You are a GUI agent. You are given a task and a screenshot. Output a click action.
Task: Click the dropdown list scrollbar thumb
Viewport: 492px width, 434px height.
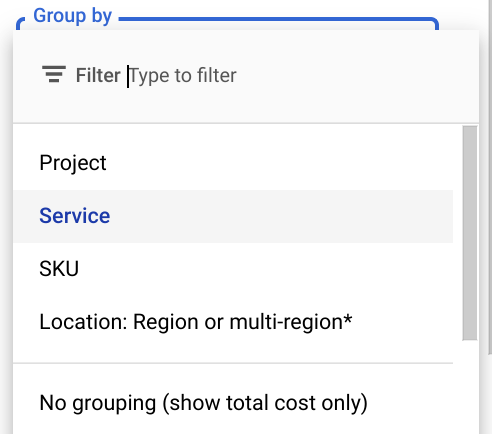470,233
